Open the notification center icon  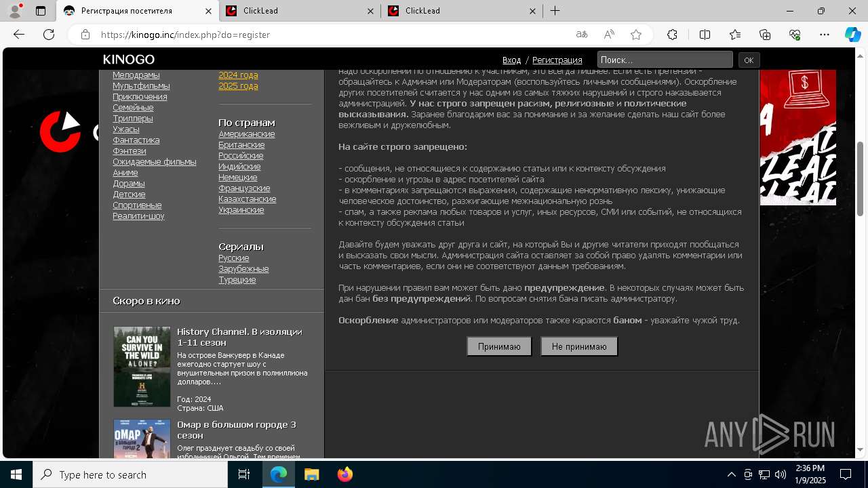[x=846, y=474]
